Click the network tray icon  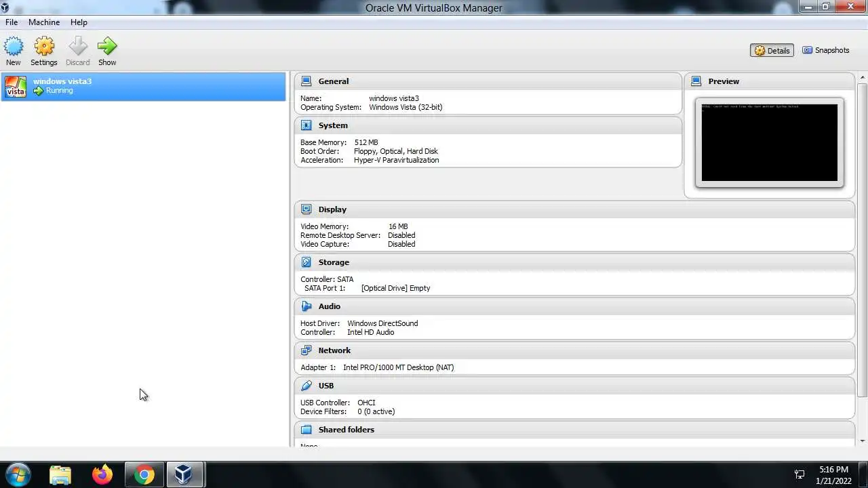point(800,474)
